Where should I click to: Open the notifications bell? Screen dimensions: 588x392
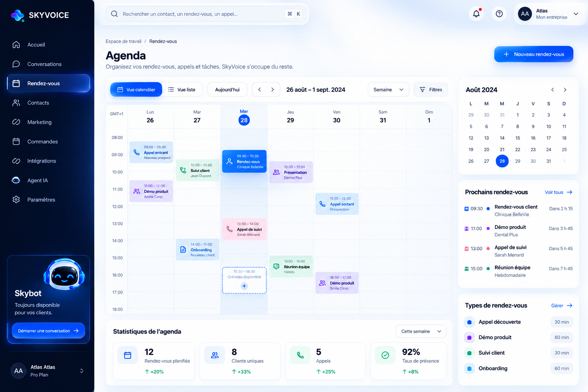pyautogui.click(x=476, y=14)
